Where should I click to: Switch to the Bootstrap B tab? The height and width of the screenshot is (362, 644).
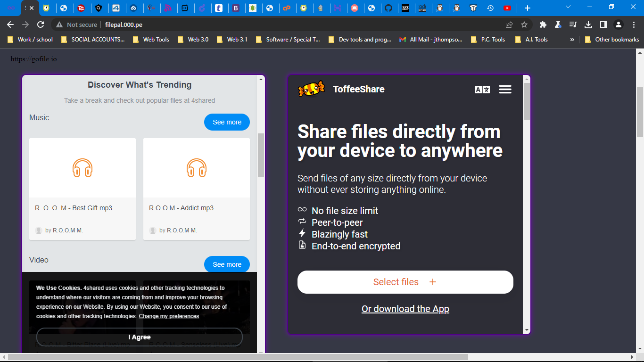(x=236, y=8)
